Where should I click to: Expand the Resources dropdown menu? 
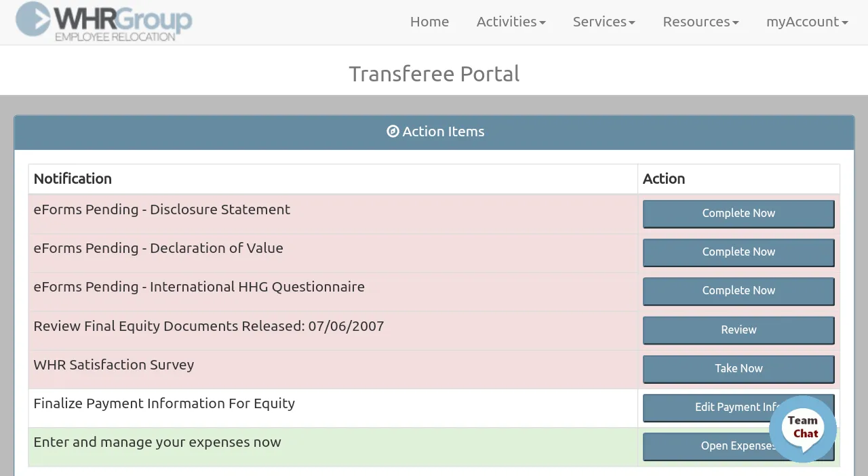[x=701, y=22]
